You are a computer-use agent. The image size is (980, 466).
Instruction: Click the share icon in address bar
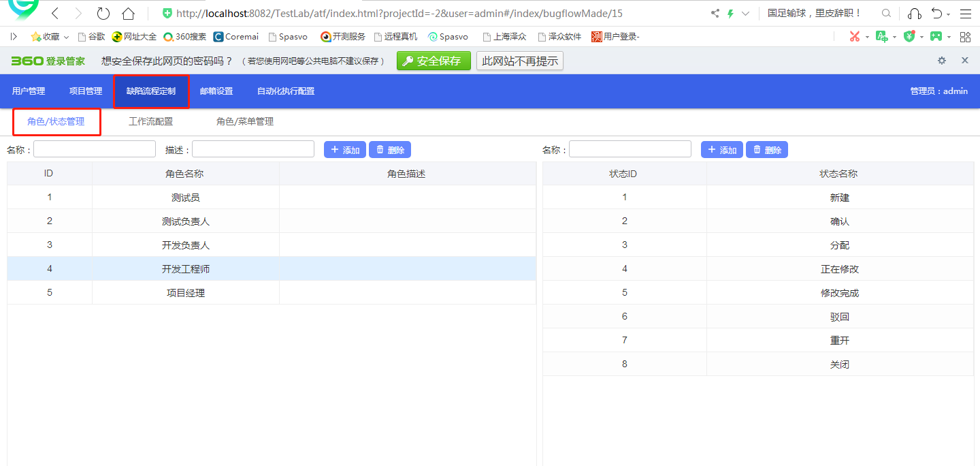pyautogui.click(x=715, y=14)
